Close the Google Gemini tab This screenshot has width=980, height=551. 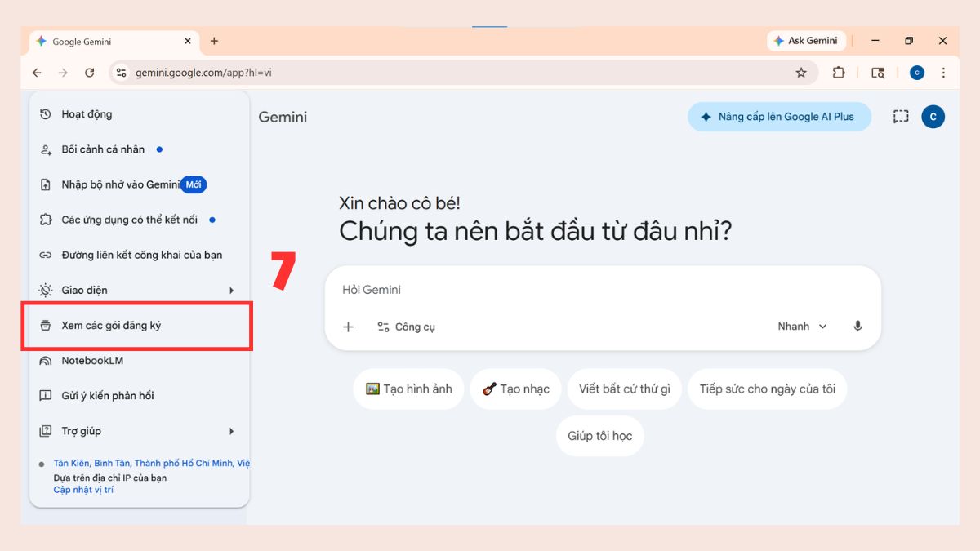coord(188,41)
